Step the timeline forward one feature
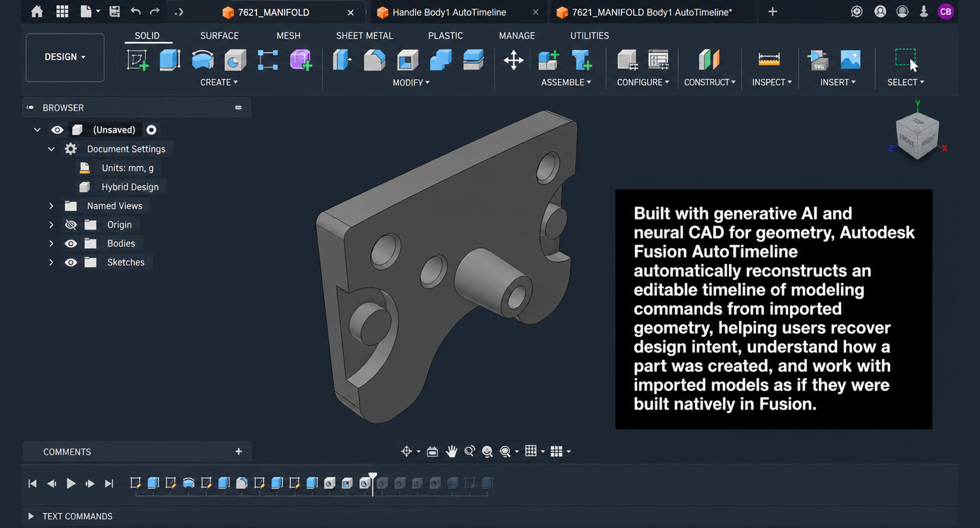980x528 pixels. tap(90, 484)
